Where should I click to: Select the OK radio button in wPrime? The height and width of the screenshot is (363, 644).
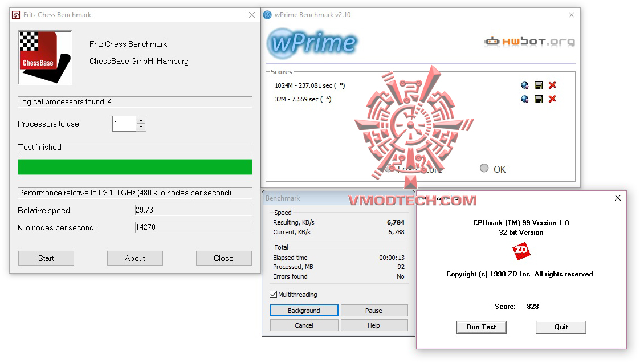click(x=484, y=168)
